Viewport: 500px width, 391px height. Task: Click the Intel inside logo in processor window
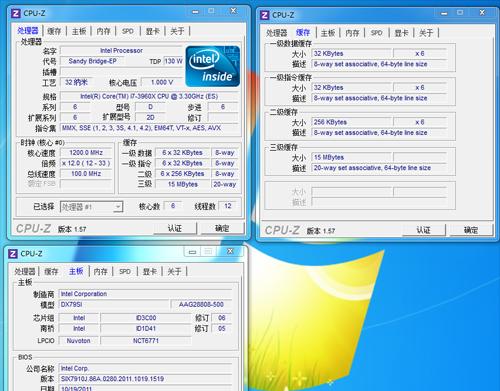point(212,66)
